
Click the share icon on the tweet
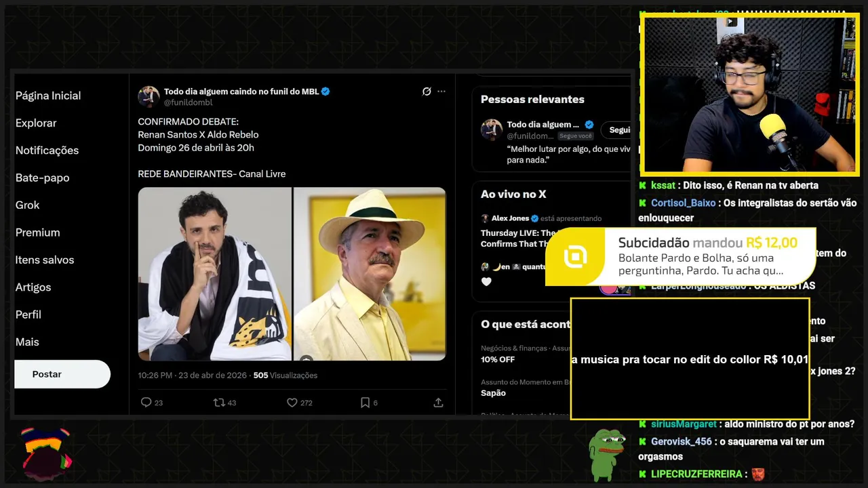[438, 403]
